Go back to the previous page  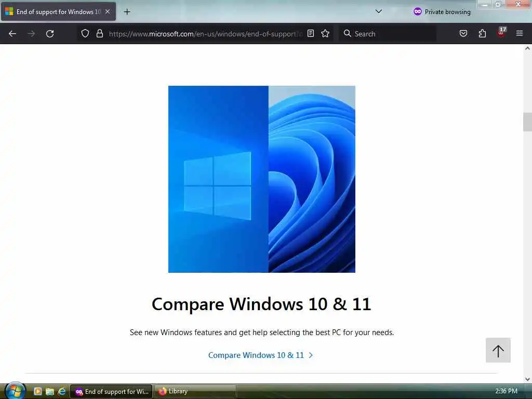click(12, 34)
